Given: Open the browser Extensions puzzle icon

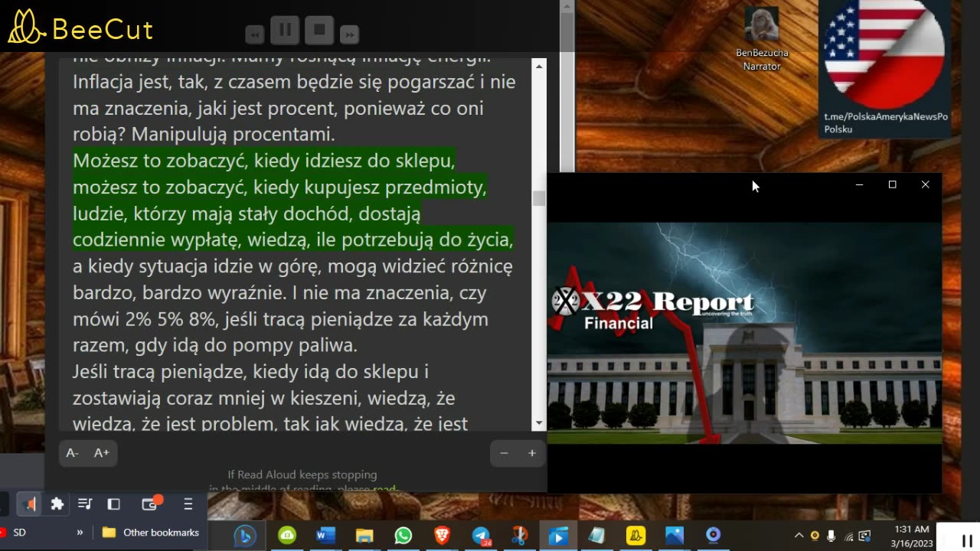Looking at the screenshot, I should pos(57,504).
